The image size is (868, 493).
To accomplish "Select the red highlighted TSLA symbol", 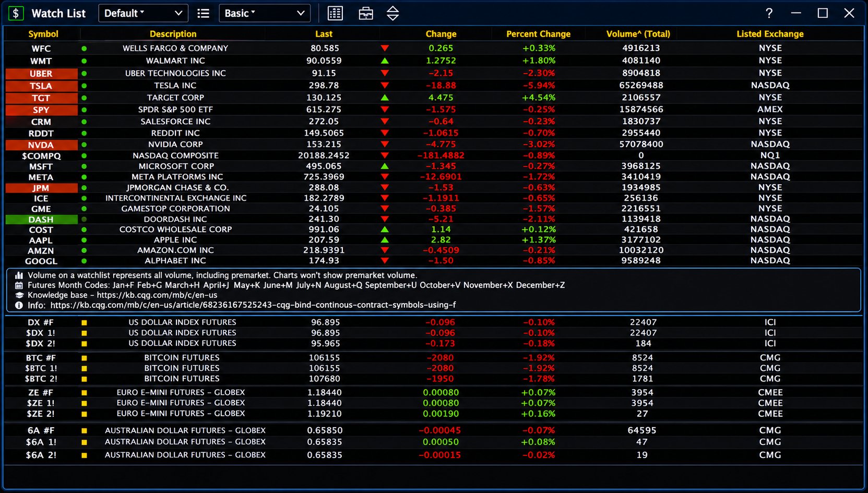I will tap(41, 86).
